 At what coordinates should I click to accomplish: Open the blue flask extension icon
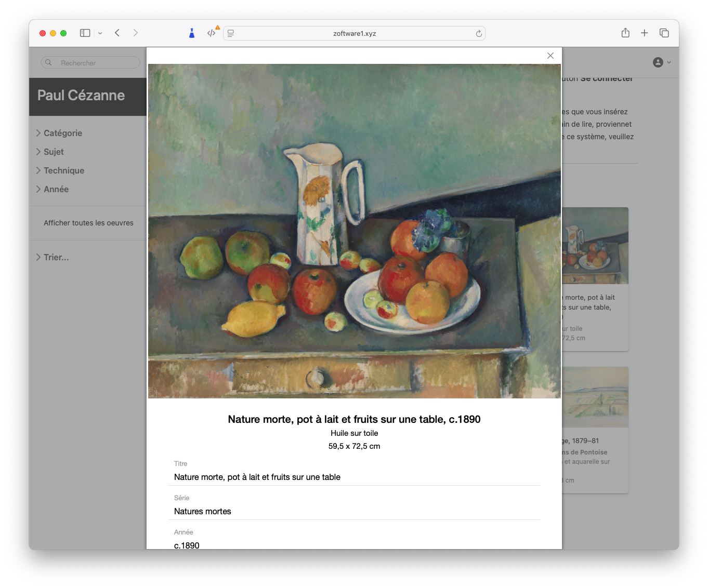(x=192, y=33)
